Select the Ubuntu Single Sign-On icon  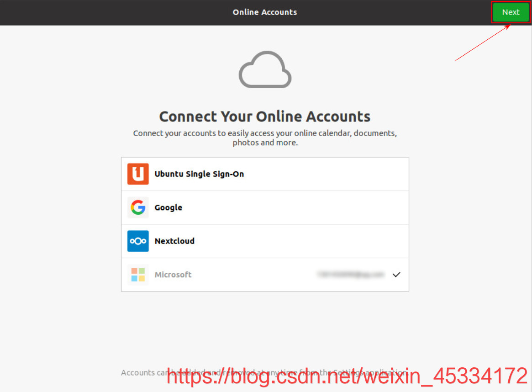(138, 174)
